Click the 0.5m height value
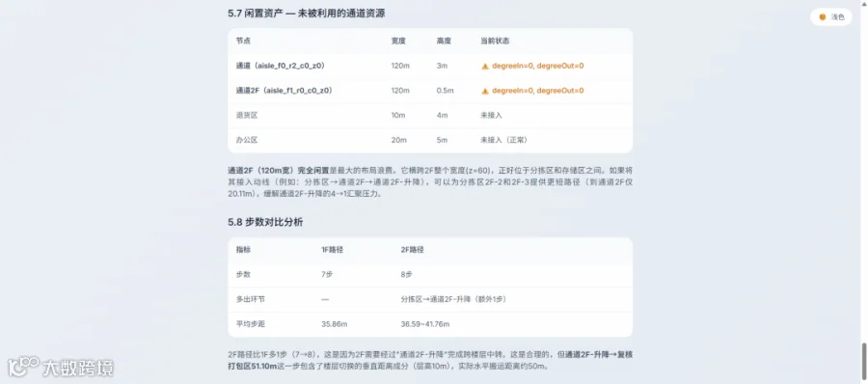This screenshot has width=868, height=384. point(445,90)
